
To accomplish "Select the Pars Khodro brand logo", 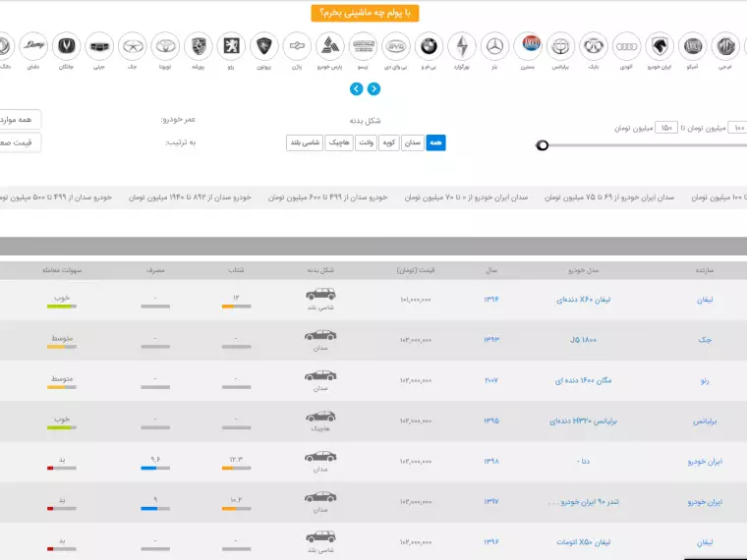I will coord(329,46).
